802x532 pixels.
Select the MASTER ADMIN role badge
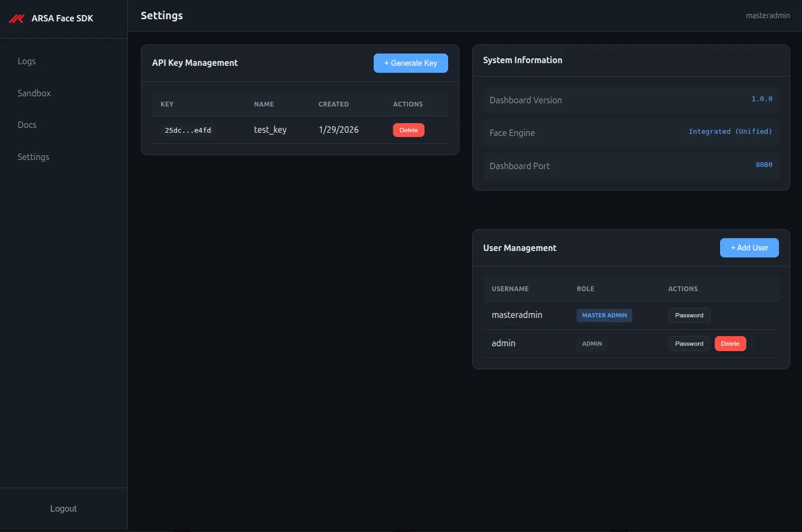[x=604, y=315]
